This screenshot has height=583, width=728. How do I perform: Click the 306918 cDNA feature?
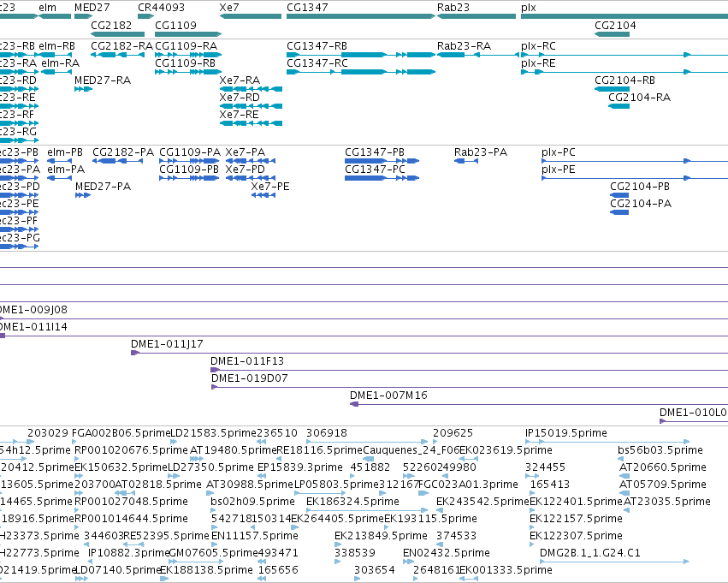click(367, 442)
